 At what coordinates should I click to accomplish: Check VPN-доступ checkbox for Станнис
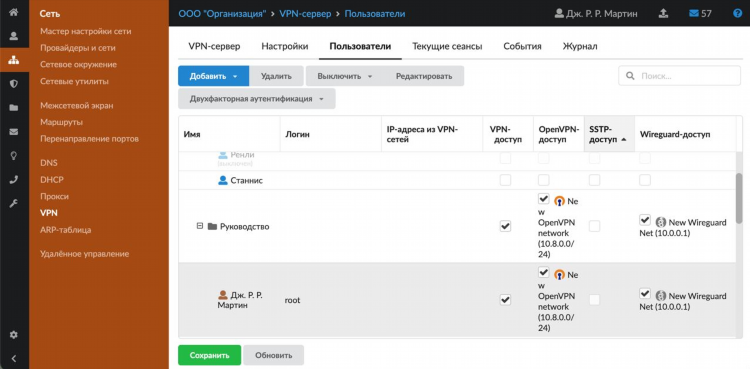point(505,180)
